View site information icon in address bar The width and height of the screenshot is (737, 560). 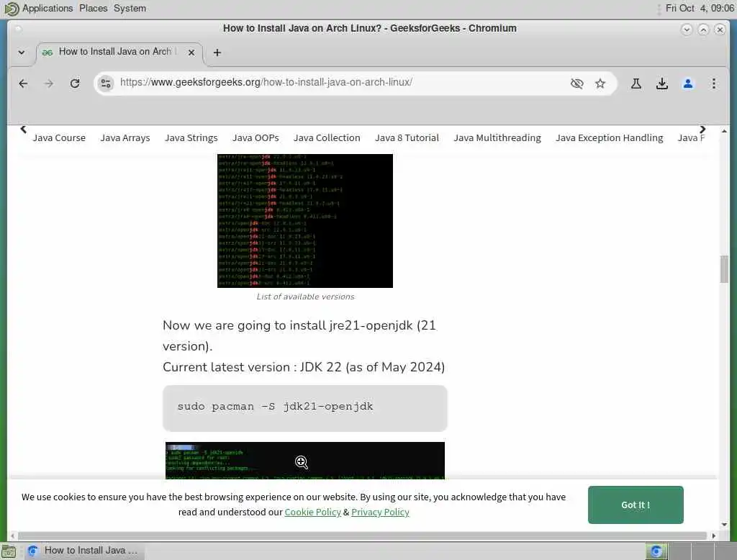(x=106, y=83)
